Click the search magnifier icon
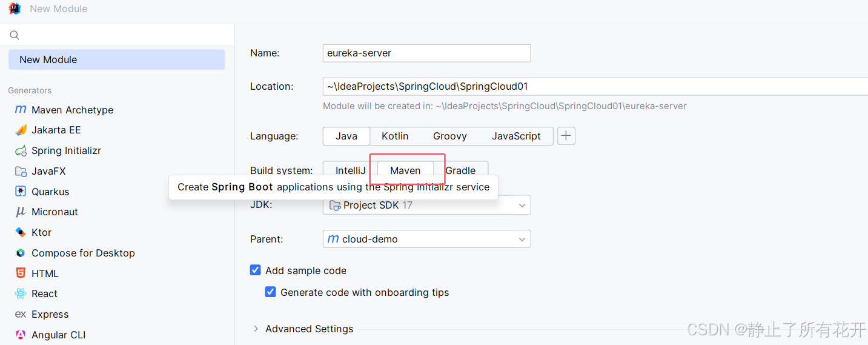This screenshot has height=345, width=868. [15, 36]
